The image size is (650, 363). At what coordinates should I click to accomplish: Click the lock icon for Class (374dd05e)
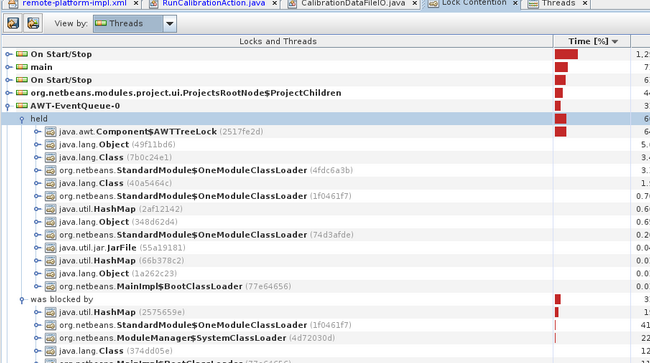pos(51,351)
